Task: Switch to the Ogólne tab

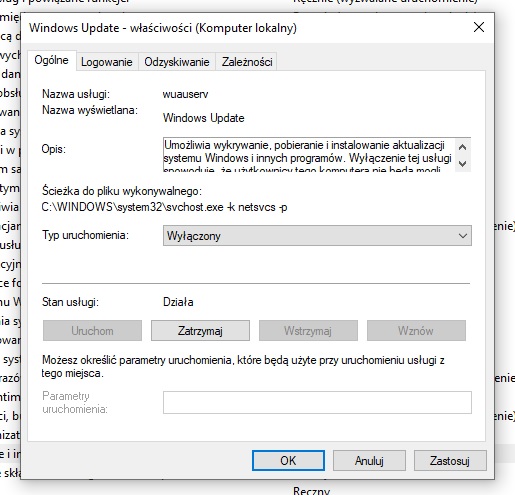Action: coord(52,60)
